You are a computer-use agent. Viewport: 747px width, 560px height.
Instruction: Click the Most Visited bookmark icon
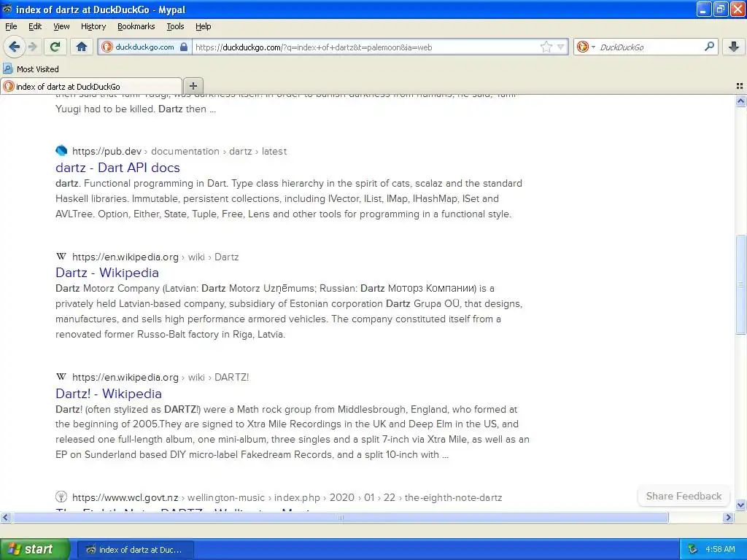click(x=7, y=69)
